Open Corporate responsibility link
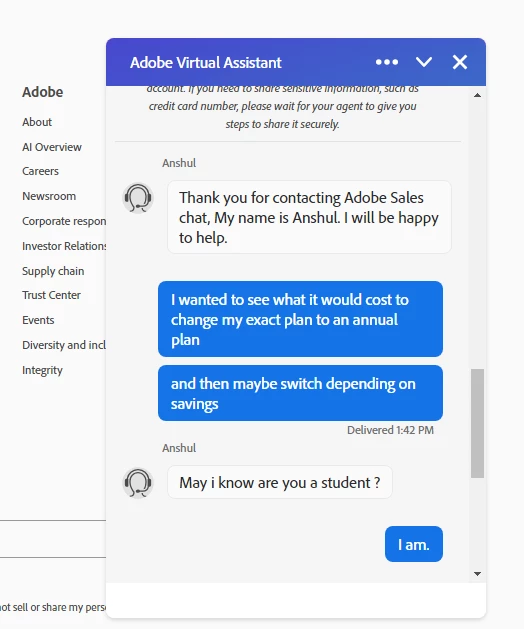 (x=64, y=221)
